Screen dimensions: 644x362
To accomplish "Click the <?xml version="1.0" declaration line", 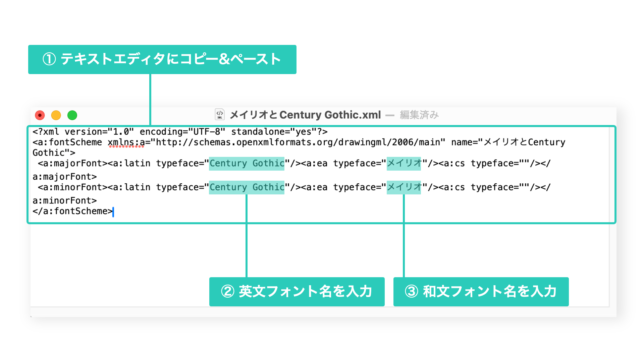I will (180, 132).
